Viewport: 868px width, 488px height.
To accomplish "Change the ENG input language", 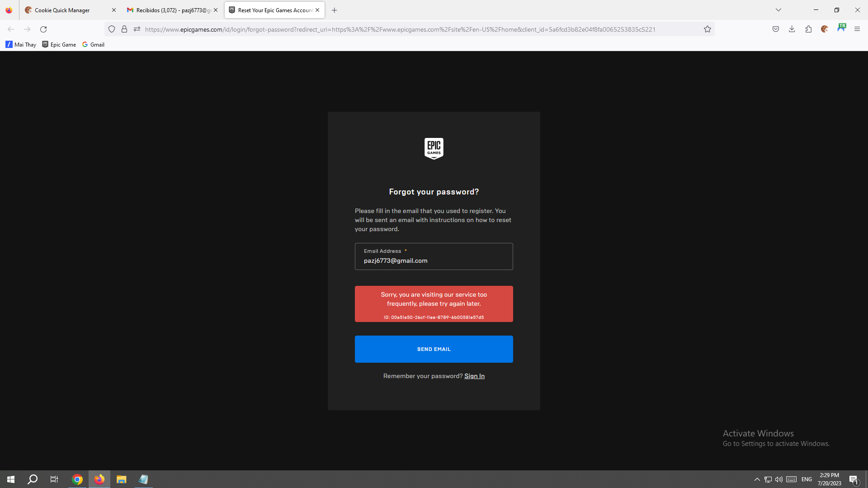I will pyautogui.click(x=807, y=479).
